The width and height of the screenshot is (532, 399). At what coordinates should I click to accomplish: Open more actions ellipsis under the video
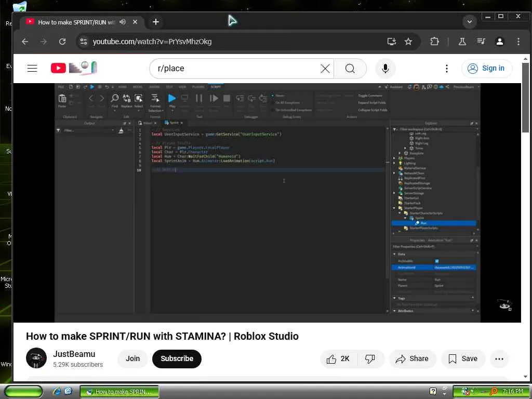(x=499, y=358)
